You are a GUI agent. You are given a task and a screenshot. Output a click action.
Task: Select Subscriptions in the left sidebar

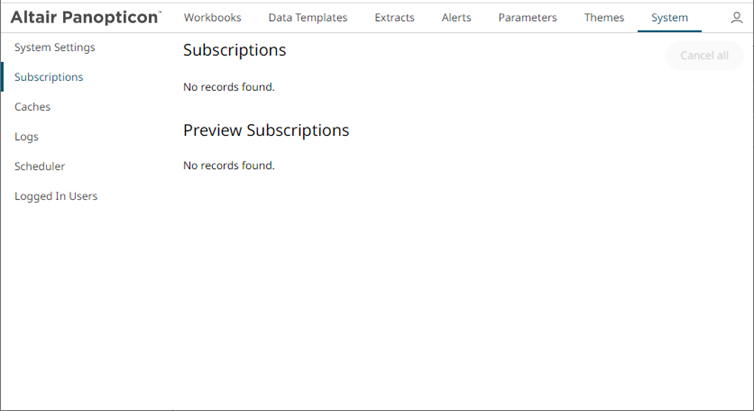point(49,77)
